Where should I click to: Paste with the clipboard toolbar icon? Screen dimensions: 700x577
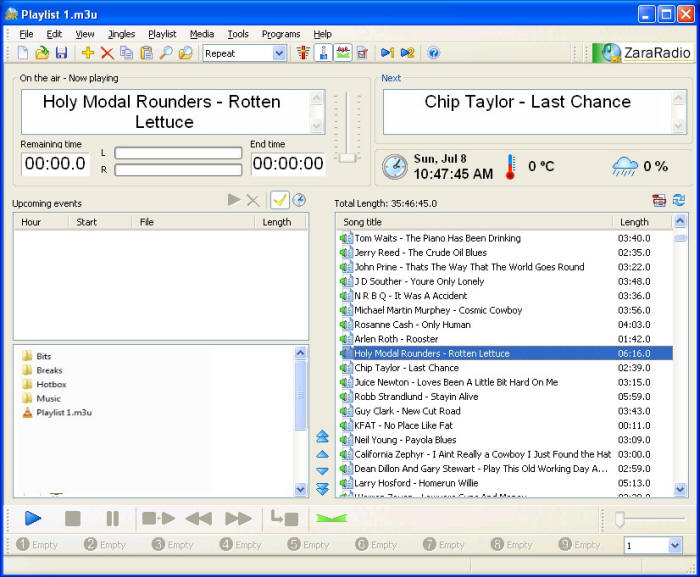tap(146, 53)
